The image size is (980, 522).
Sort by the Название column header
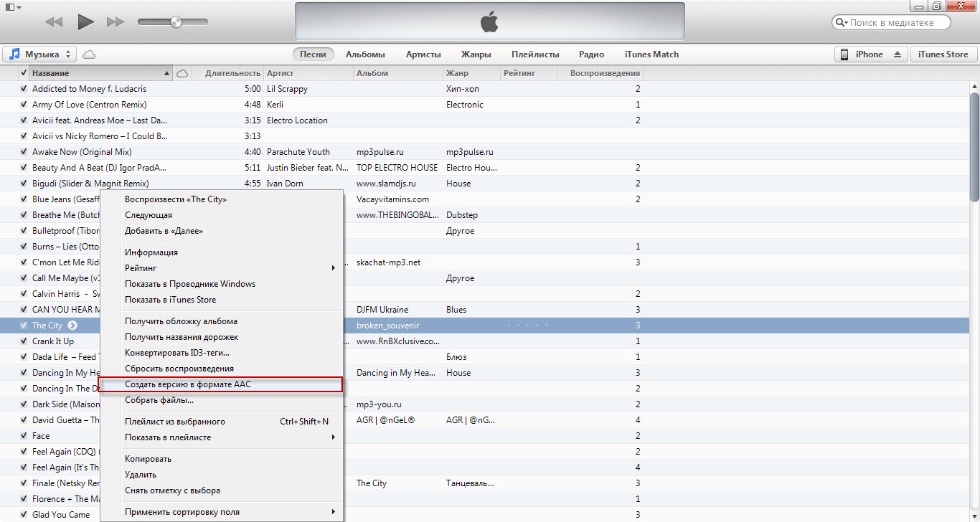101,73
